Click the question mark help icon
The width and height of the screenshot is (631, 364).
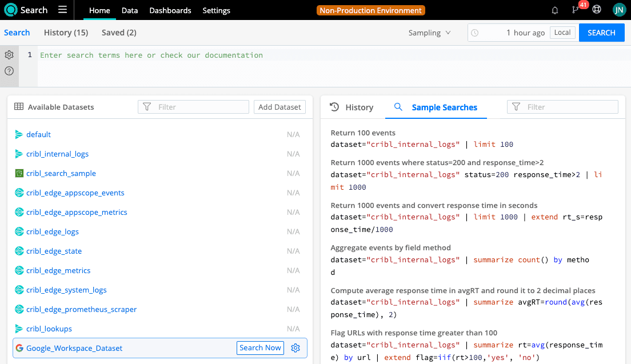tap(9, 71)
